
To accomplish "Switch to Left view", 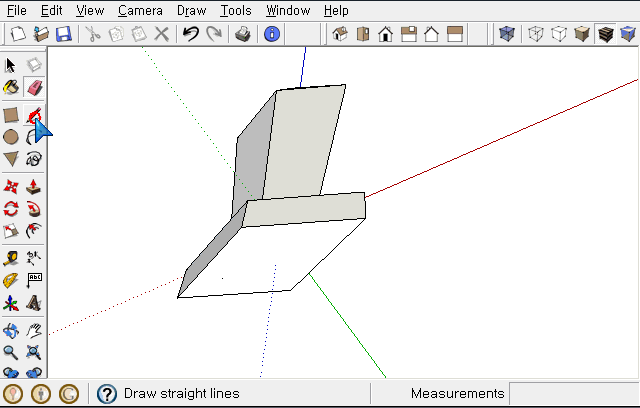I will coord(454,34).
